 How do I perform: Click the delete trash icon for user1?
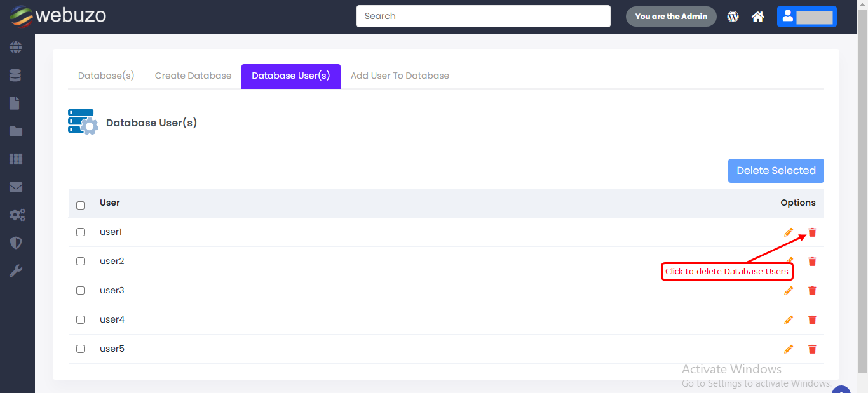811,232
